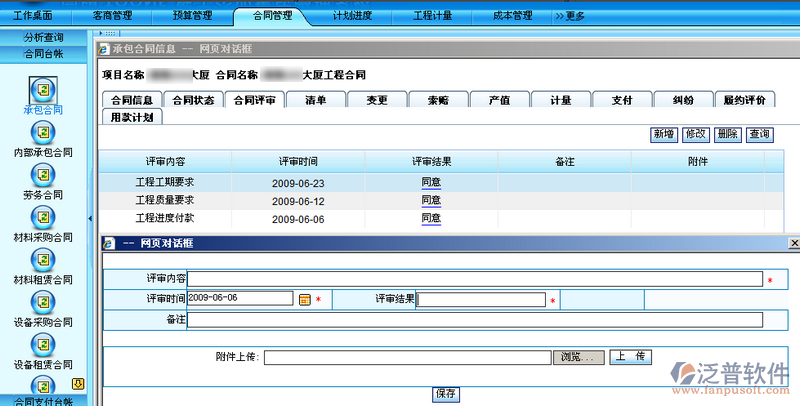Screen dimensions: 800x406
Task: Open calendar picker beside 评审时间 field
Action: pos(305,299)
